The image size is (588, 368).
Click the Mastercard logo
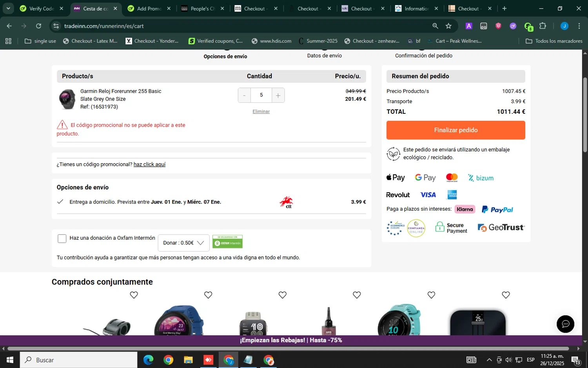(452, 178)
